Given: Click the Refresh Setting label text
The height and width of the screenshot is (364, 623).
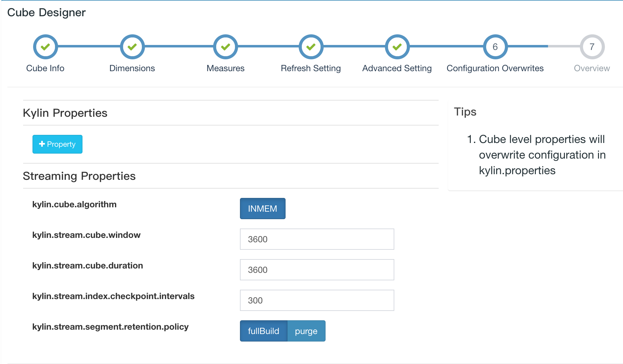Looking at the screenshot, I should [311, 68].
